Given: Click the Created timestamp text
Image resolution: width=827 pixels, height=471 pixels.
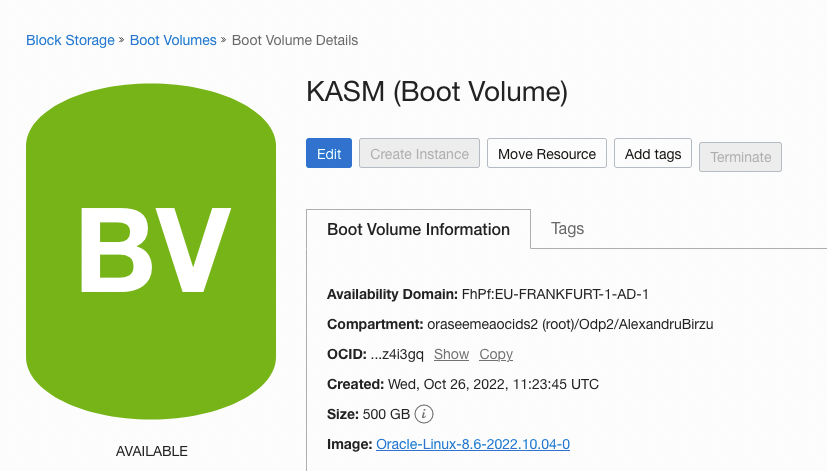Looking at the screenshot, I should tap(492, 384).
